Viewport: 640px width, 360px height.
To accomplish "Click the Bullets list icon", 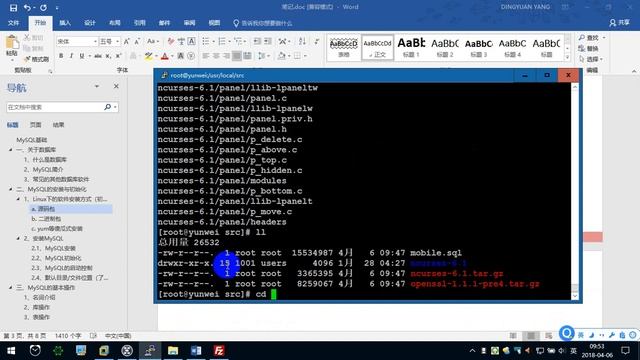I will pyautogui.click(x=205, y=41).
